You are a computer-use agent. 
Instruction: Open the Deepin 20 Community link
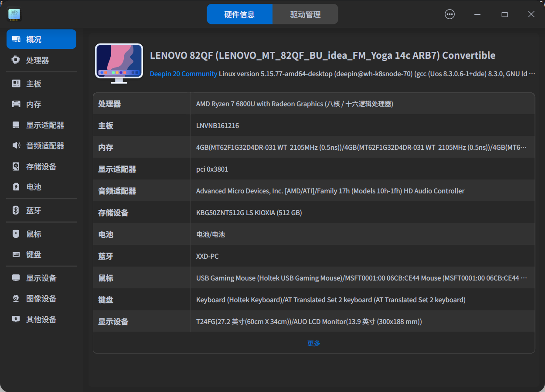click(x=183, y=74)
